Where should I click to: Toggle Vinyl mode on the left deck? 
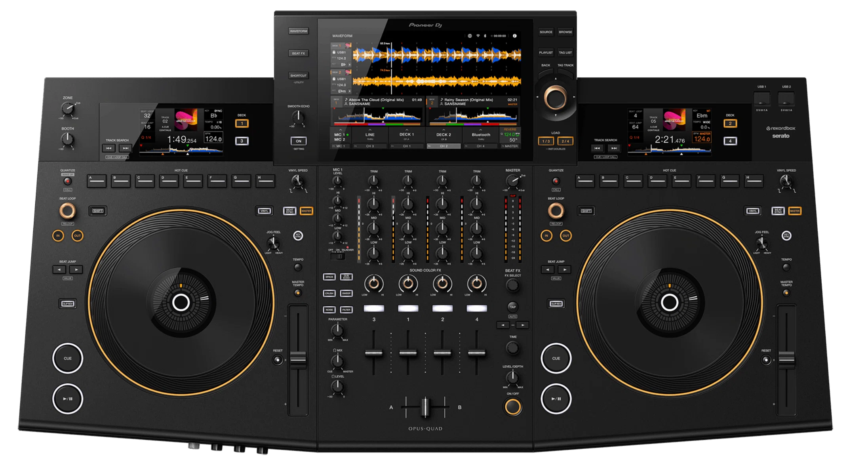tap(264, 211)
